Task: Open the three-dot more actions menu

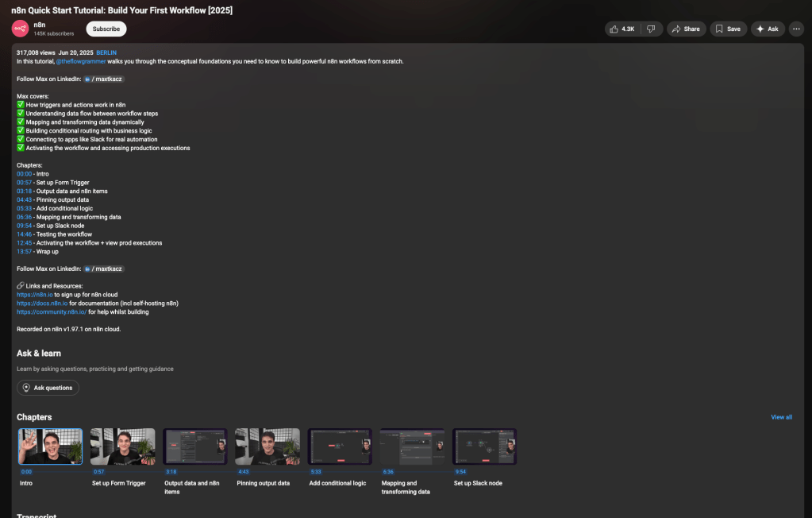Action: click(x=796, y=29)
